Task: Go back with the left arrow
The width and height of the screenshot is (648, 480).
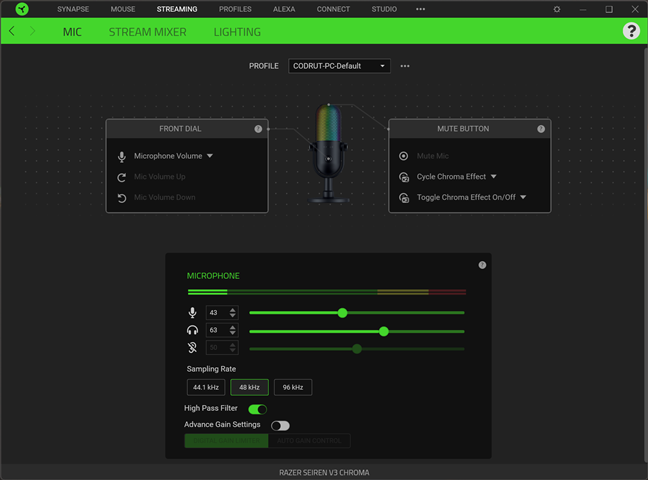Action: pyautogui.click(x=12, y=31)
